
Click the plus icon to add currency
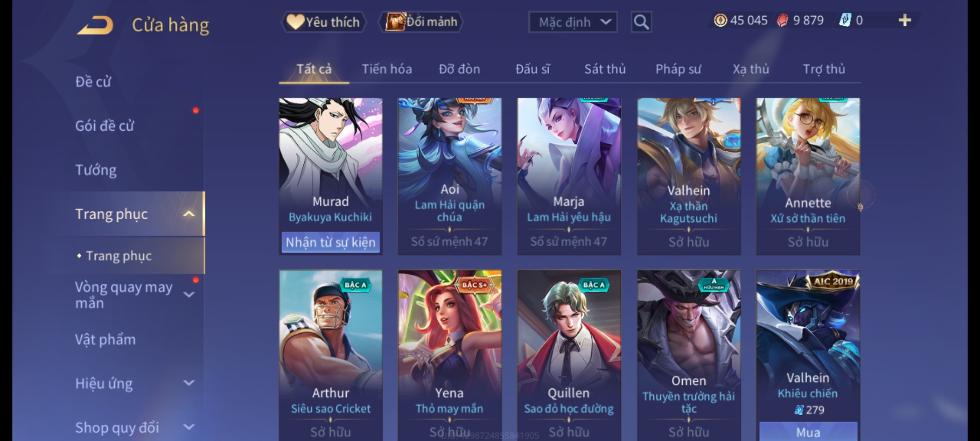(x=905, y=20)
